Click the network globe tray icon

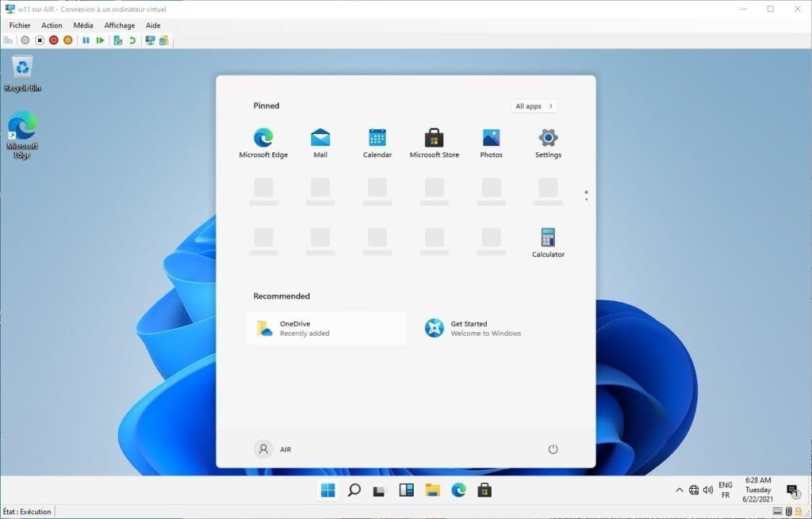693,490
